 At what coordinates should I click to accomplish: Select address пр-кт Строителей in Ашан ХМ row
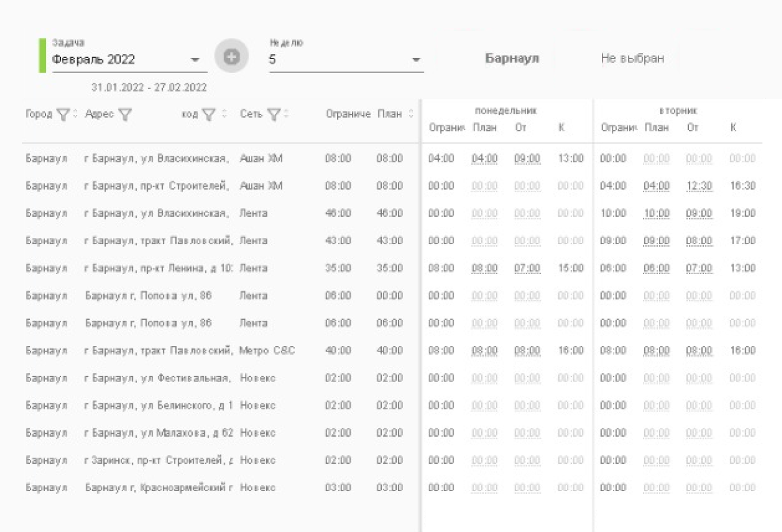click(156, 186)
